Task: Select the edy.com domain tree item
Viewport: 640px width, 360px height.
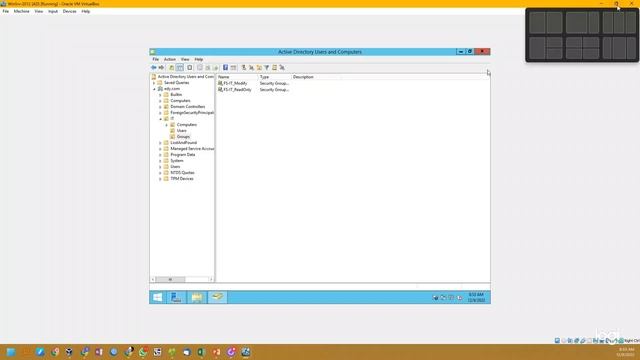Action: pos(172,89)
